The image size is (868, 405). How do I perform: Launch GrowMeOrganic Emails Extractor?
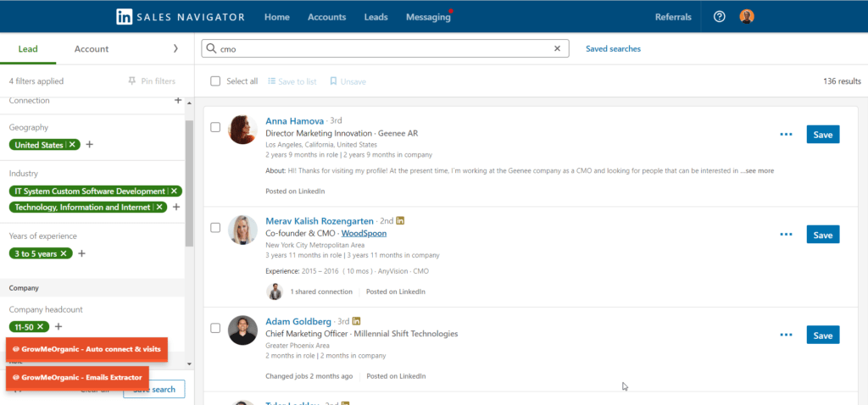tap(77, 377)
